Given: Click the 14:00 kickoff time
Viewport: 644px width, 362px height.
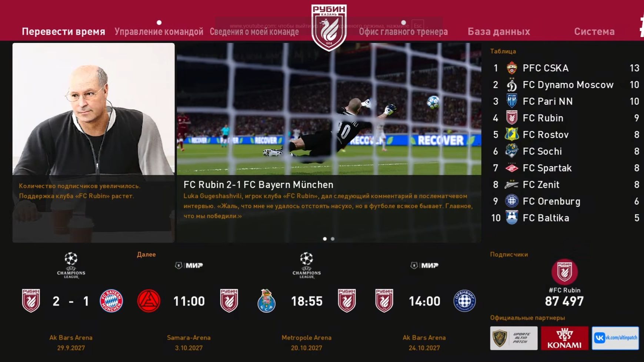Looking at the screenshot, I should point(424,301).
